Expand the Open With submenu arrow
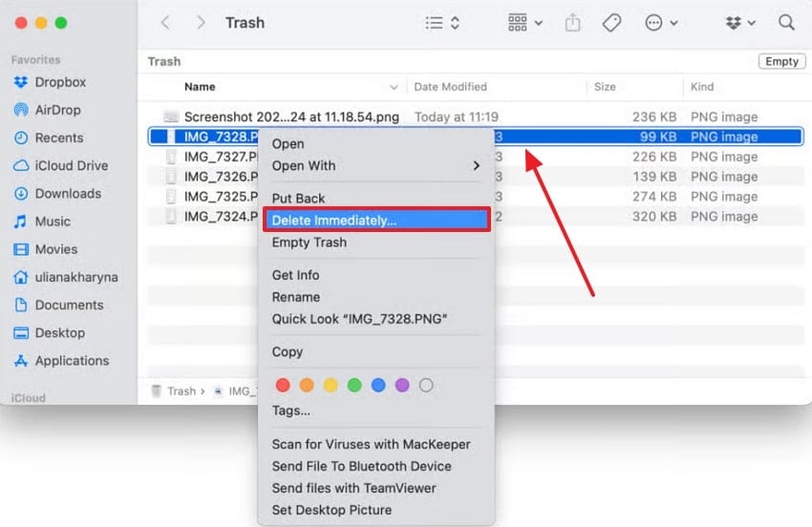The width and height of the screenshot is (812, 527). 476,166
